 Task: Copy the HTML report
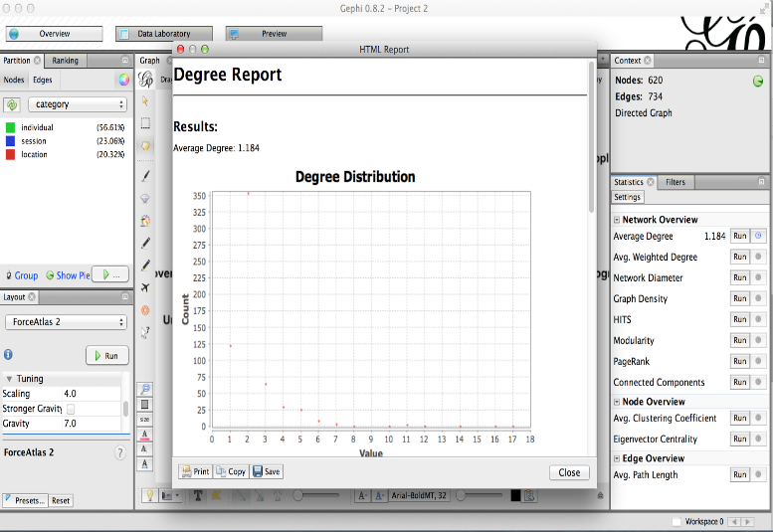tap(231, 471)
